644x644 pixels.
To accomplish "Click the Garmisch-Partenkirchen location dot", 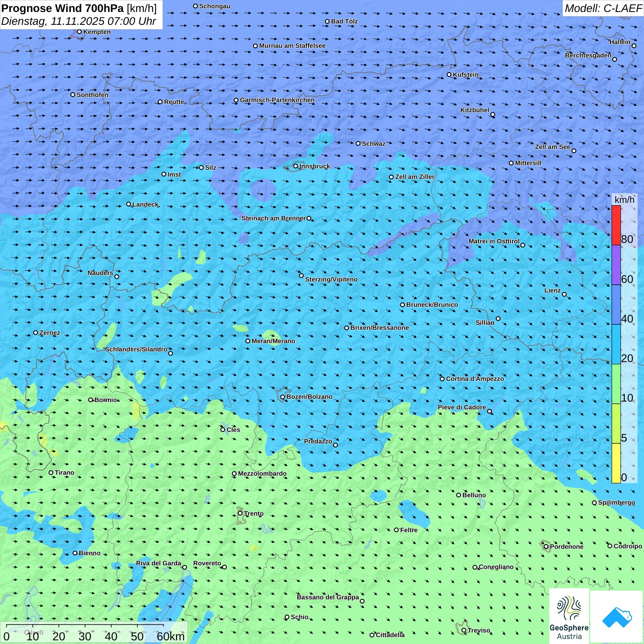I will pyautogui.click(x=236, y=100).
